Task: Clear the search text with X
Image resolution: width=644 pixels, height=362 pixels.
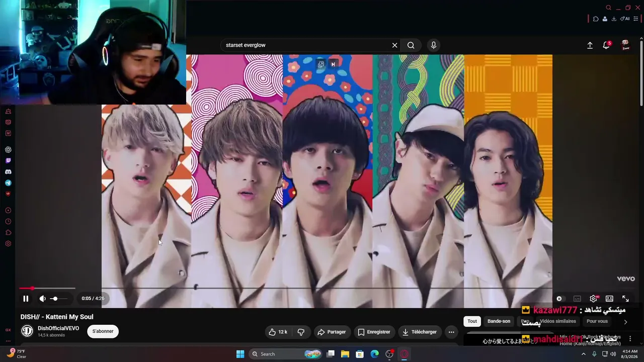Action: [395, 45]
